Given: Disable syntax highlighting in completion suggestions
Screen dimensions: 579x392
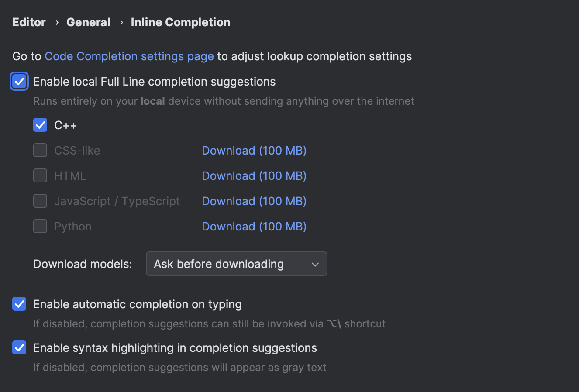Looking at the screenshot, I should [19, 347].
